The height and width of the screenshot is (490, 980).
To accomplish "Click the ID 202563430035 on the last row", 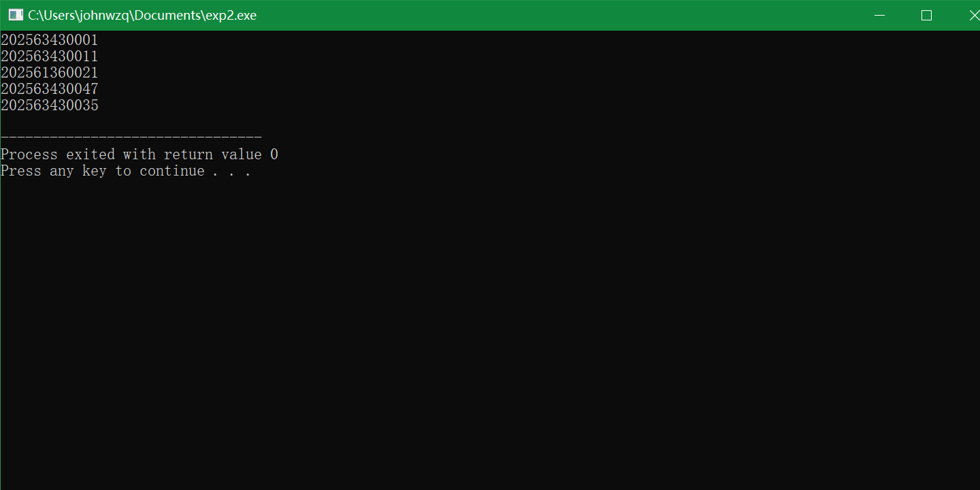I will [49, 105].
